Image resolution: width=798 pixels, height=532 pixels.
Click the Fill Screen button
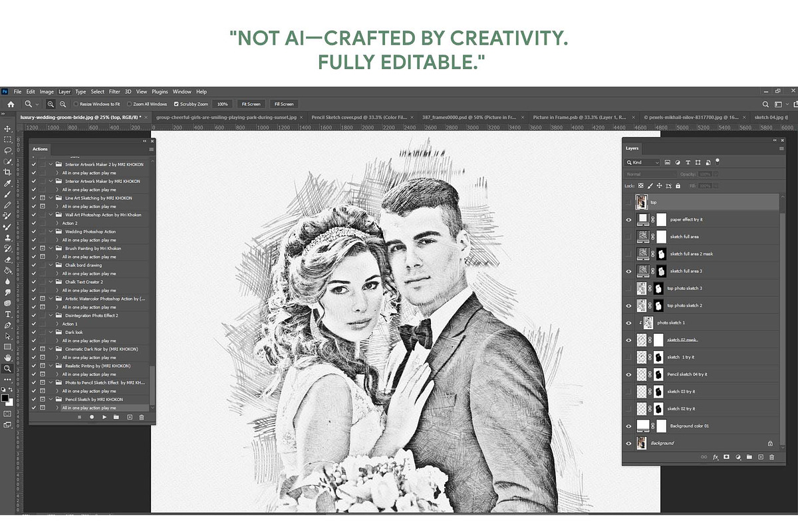(283, 104)
